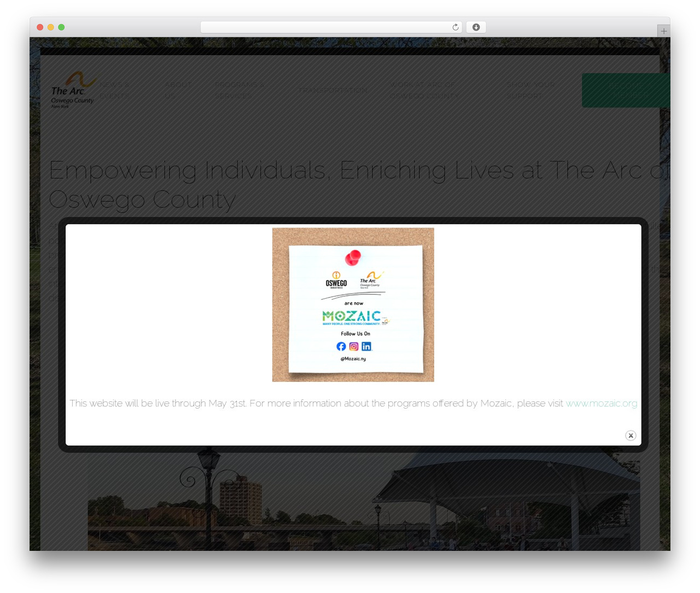Screen dimensions: 700x593
Task: Click the yellow minimize window button
Action: [50, 27]
